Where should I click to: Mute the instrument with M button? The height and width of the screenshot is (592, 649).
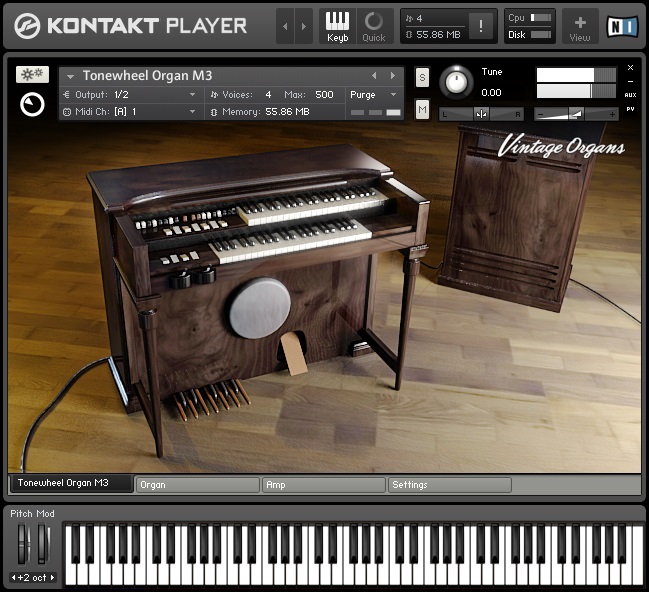tap(422, 108)
